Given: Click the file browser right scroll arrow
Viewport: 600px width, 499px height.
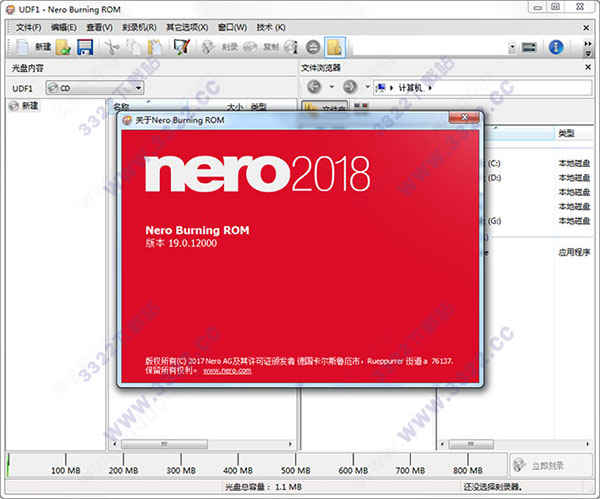Looking at the screenshot, I should (587, 444).
